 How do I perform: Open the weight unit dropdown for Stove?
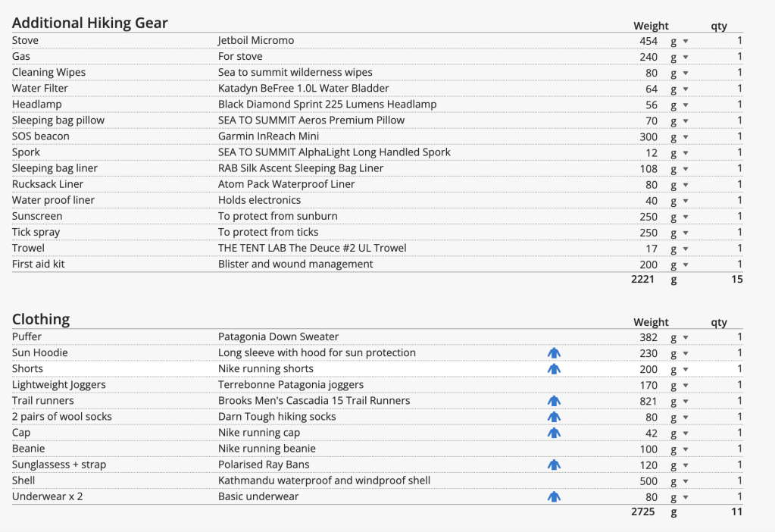[679, 41]
